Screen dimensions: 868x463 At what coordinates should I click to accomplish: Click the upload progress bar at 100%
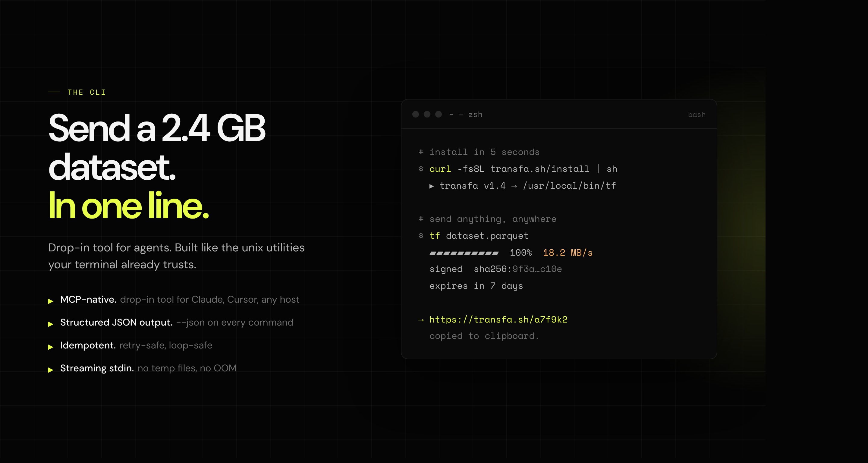coord(464,253)
